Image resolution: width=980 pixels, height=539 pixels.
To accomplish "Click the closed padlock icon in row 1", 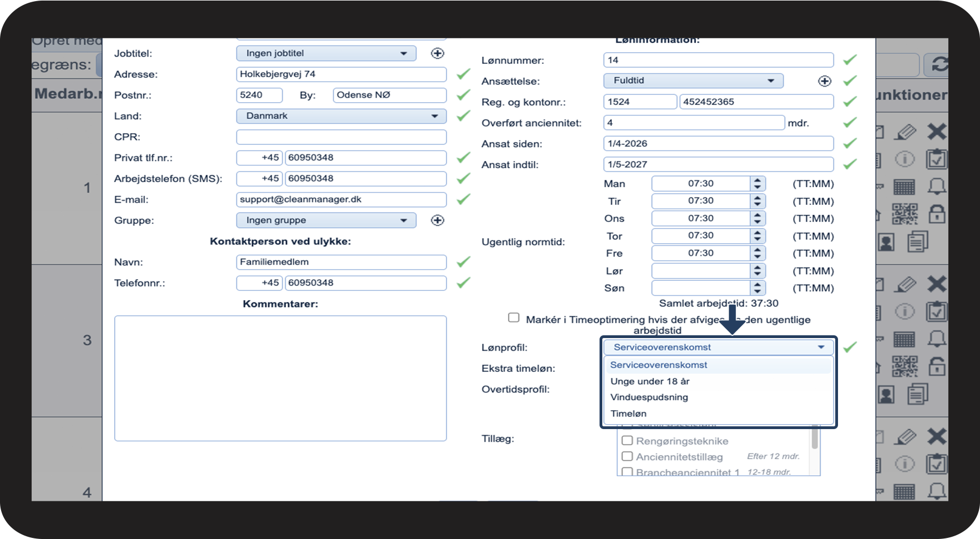I will (x=937, y=214).
